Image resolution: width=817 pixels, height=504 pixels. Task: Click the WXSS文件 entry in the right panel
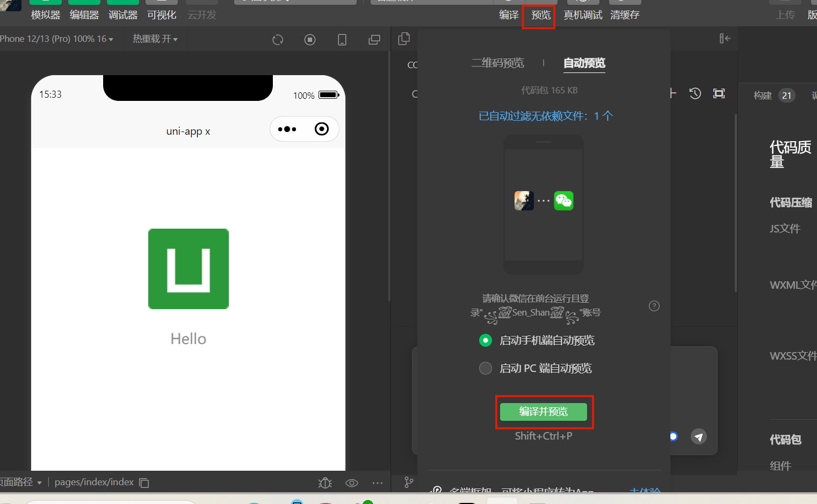(793, 355)
